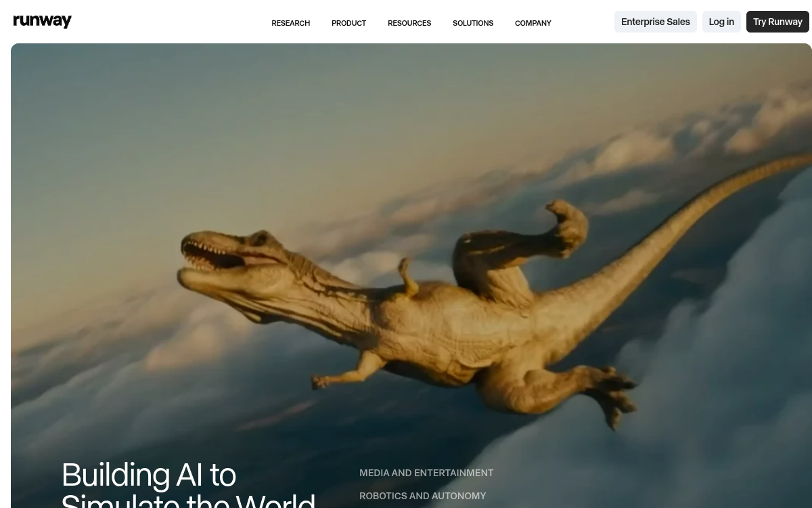
Task: Select the Robotics and Autonomy link
Action: pos(422,496)
